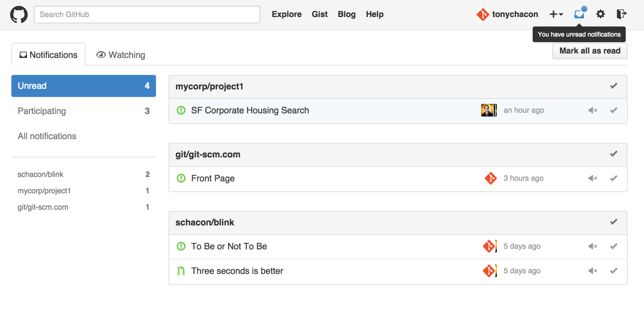The height and width of the screenshot is (318, 644).
Task: Expand the plus create-new dropdown
Action: pos(556,14)
